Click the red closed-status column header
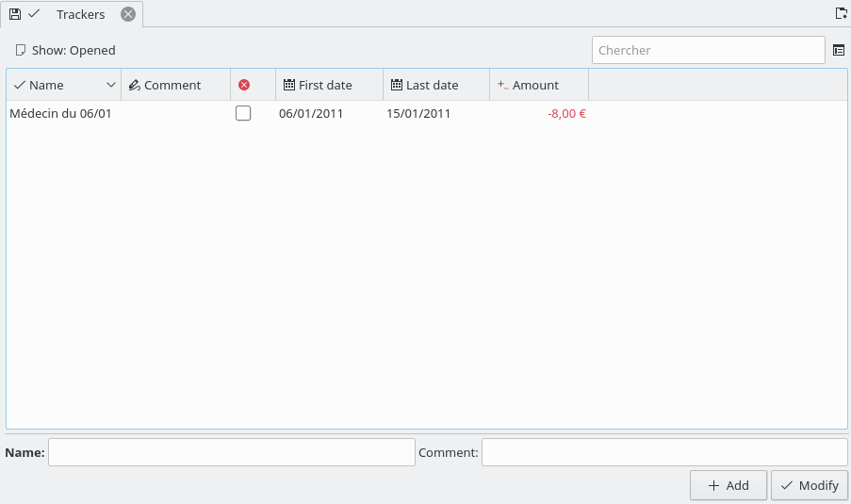This screenshot has width=851, height=504. tap(253, 85)
